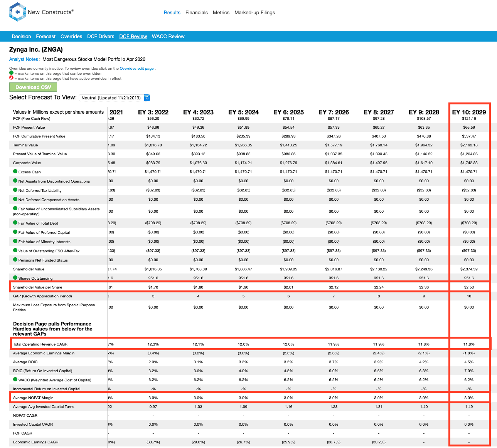Click the ROIC 7.0% cell in EY 10
This screenshot has width=497, height=448.
(x=469, y=371)
